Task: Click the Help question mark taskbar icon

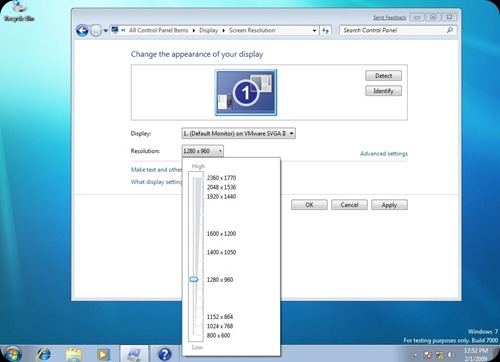Action: 164,354
